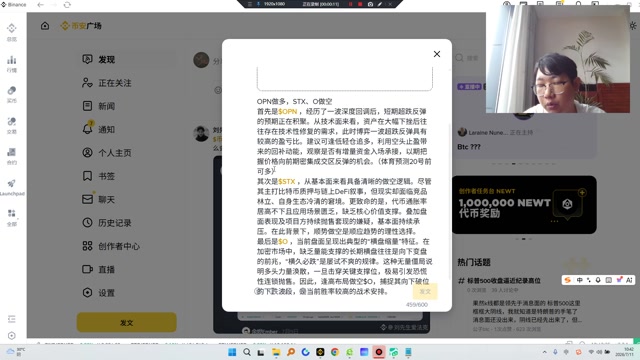
Task: Click the yellow 发文 sidebar button
Action: click(127, 322)
